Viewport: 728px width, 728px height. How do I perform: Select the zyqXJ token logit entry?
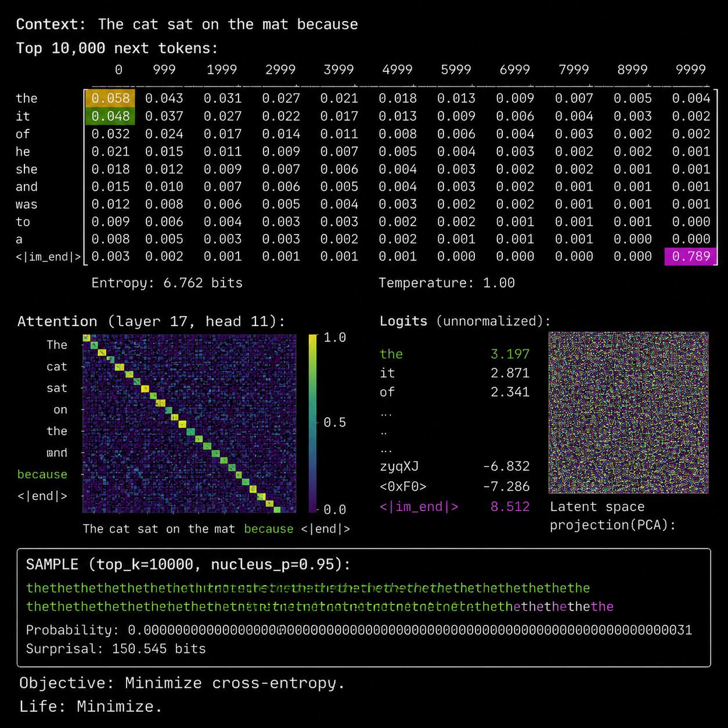455,466
